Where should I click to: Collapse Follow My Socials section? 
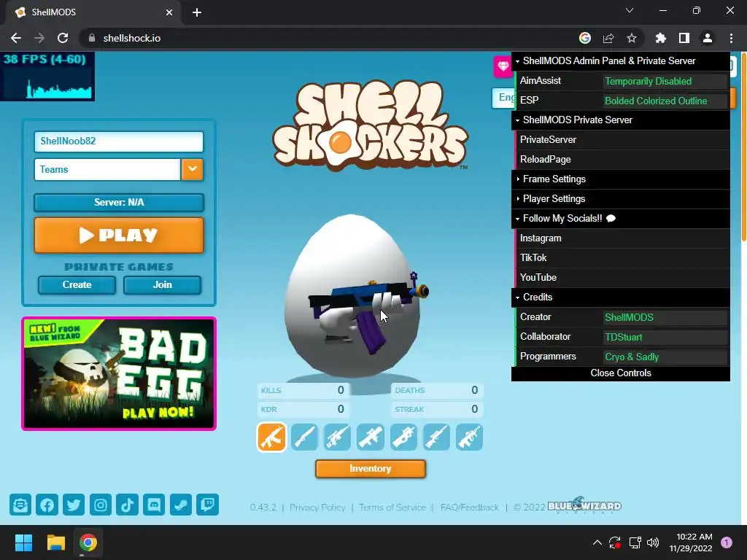(621, 219)
